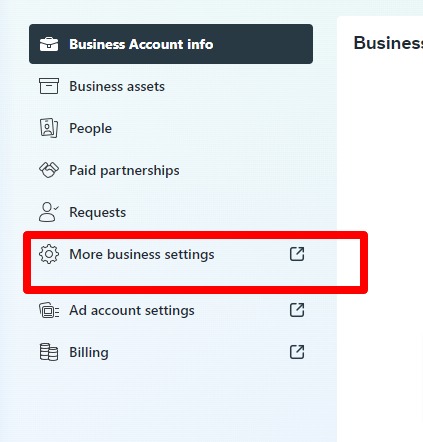Image resolution: width=423 pixels, height=442 pixels.
Task: Select the Business Account info menu item
Action: [171, 44]
